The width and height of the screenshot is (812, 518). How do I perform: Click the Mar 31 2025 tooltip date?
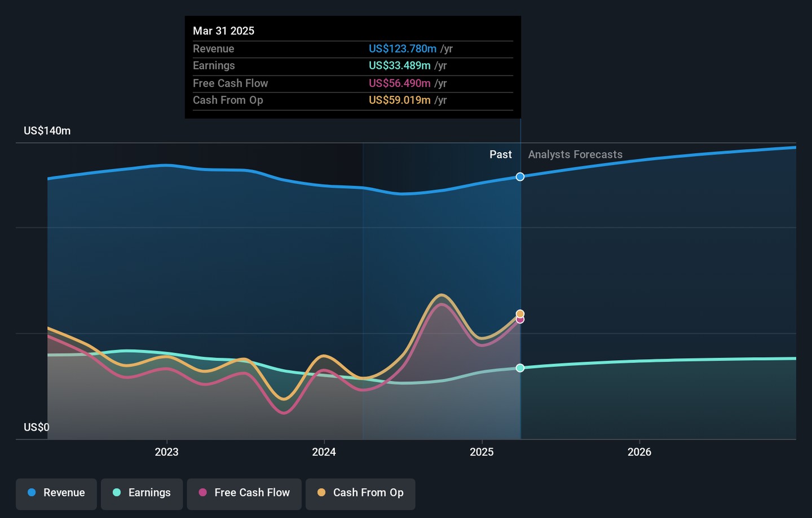point(223,31)
